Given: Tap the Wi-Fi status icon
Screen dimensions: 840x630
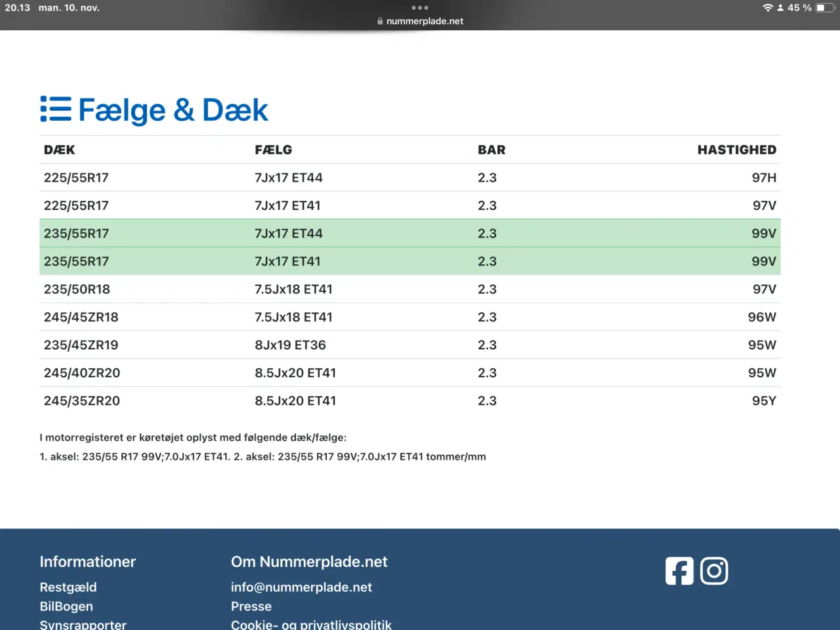Looking at the screenshot, I should pos(767,8).
